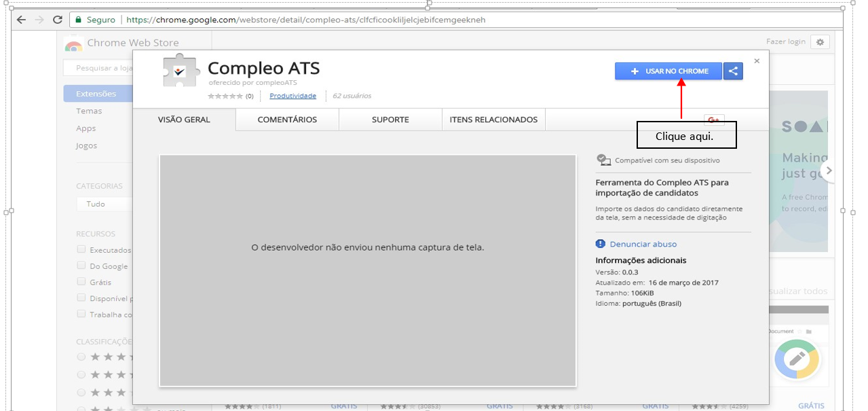868x411 pixels.
Task: Enable the Do Google checkbox
Action: tap(81, 265)
